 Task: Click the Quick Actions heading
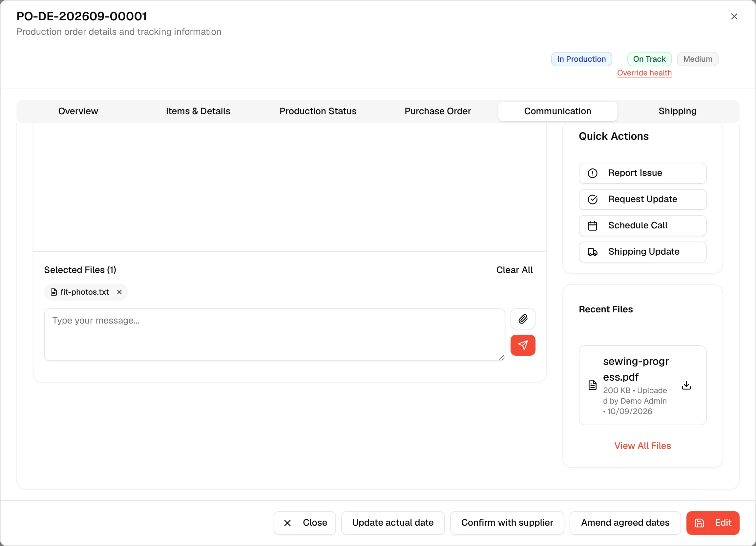[x=613, y=136]
